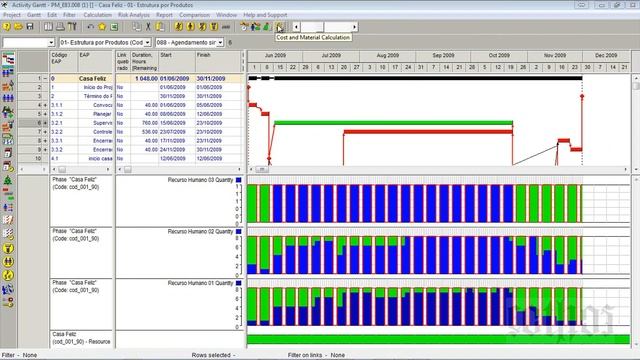The height and width of the screenshot is (360, 640).
Task: Select the 536.00 duration cell
Action: 145,132
